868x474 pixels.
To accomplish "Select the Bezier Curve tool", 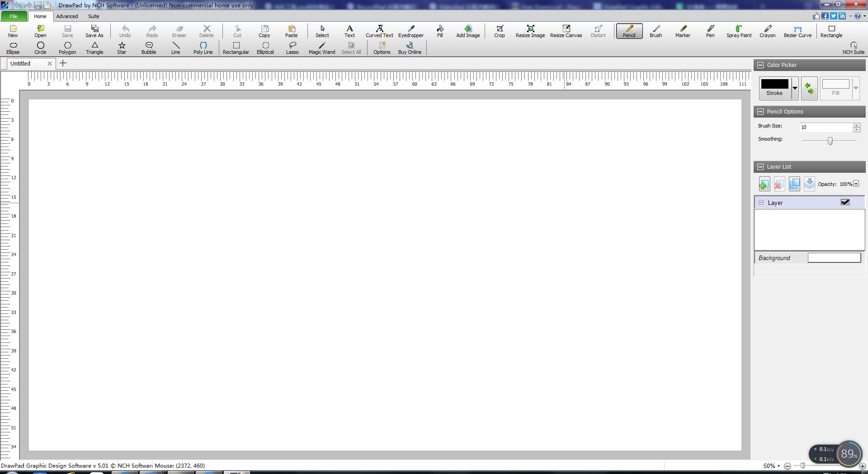I will click(x=797, y=32).
